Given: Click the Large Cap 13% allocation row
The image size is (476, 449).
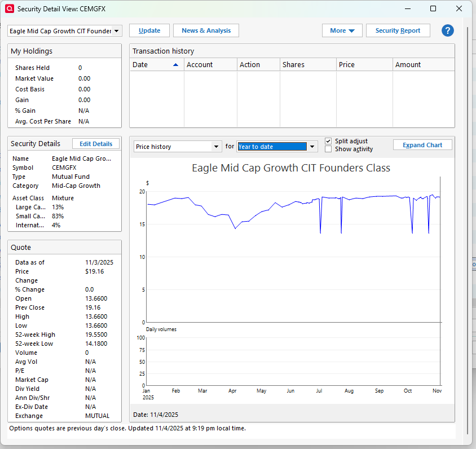Looking at the screenshot, I should tap(40, 207).
